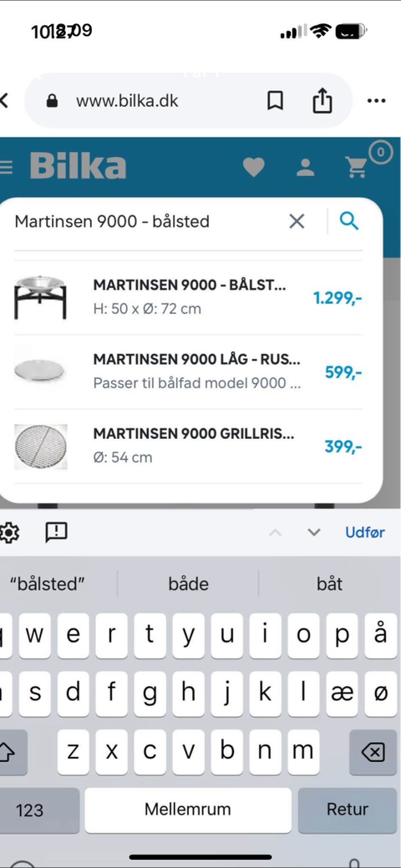
Task: Go to previous field with up chevron
Action: pos(276,532)
